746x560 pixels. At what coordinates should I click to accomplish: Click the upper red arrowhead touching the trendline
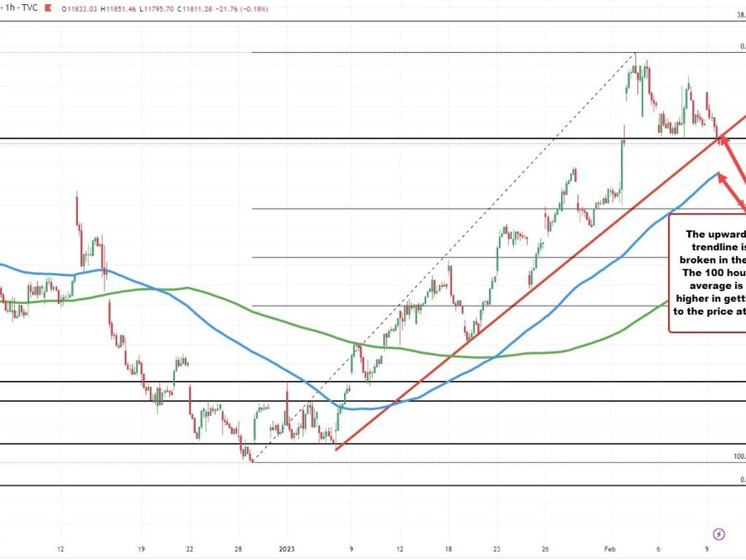tap(722, 137)
